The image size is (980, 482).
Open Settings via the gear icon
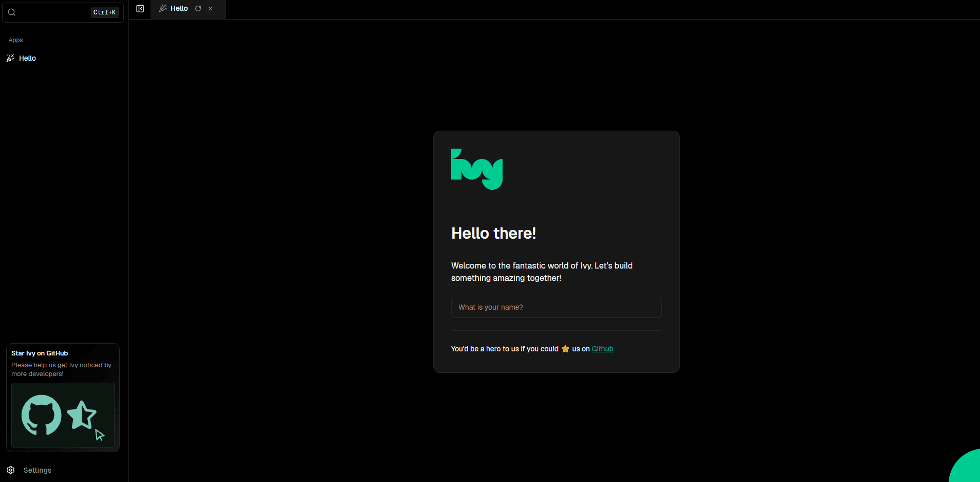tap(11, 470)
